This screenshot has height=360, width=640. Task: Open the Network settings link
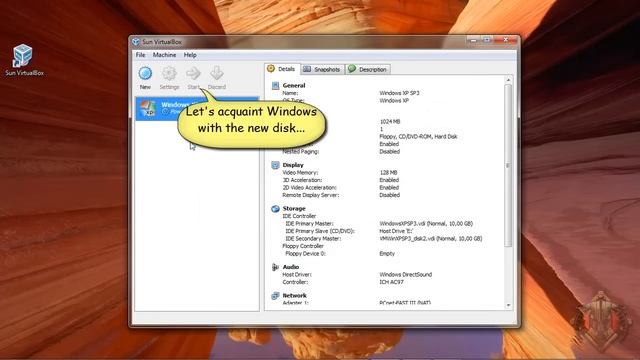(x=294, y=296)
